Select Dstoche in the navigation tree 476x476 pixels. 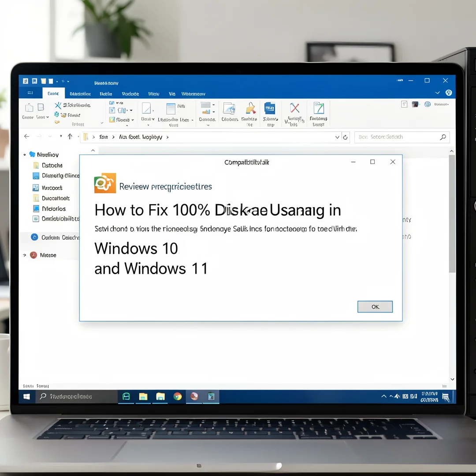(52, 165)
